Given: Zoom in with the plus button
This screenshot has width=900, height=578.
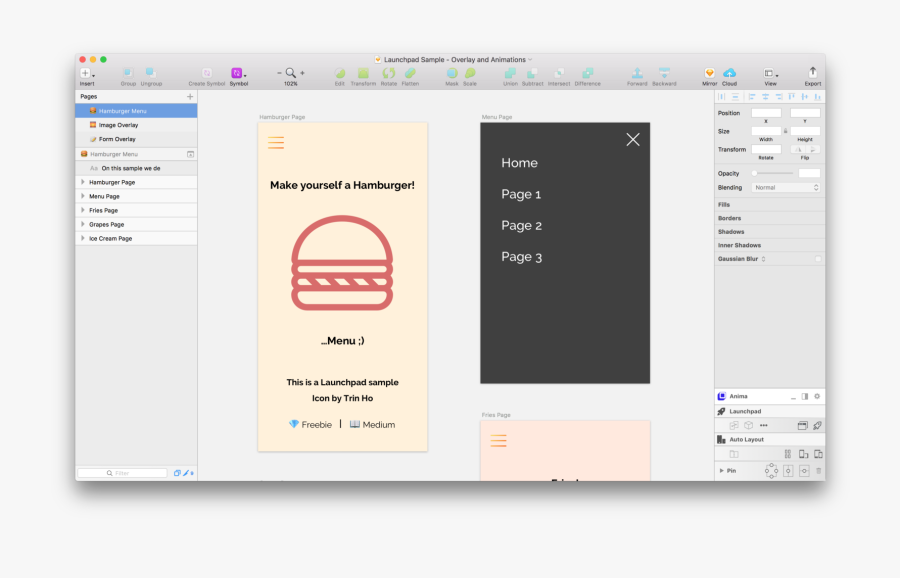Looking at the screenshot, I should click(302, 73).
